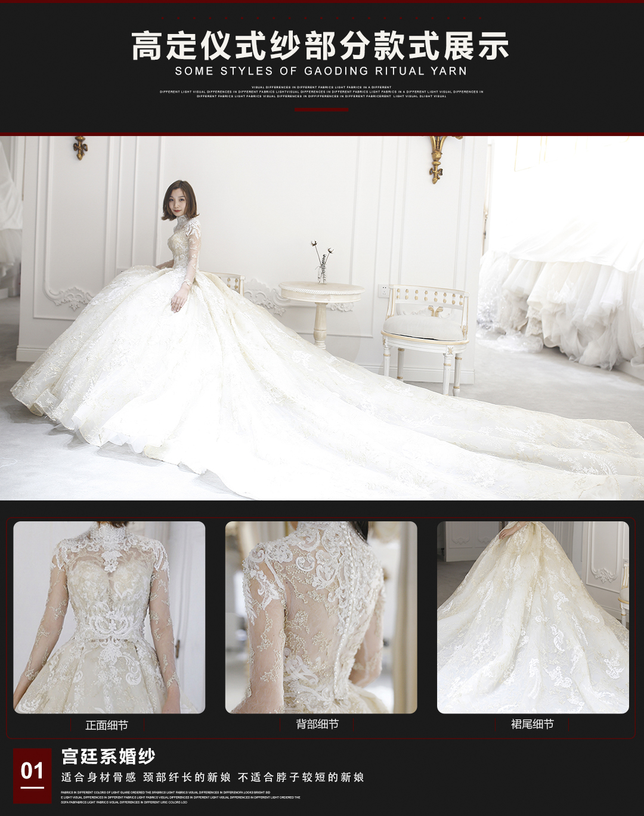Click the 裙尾细节 caption label

[x=532, y=724]
